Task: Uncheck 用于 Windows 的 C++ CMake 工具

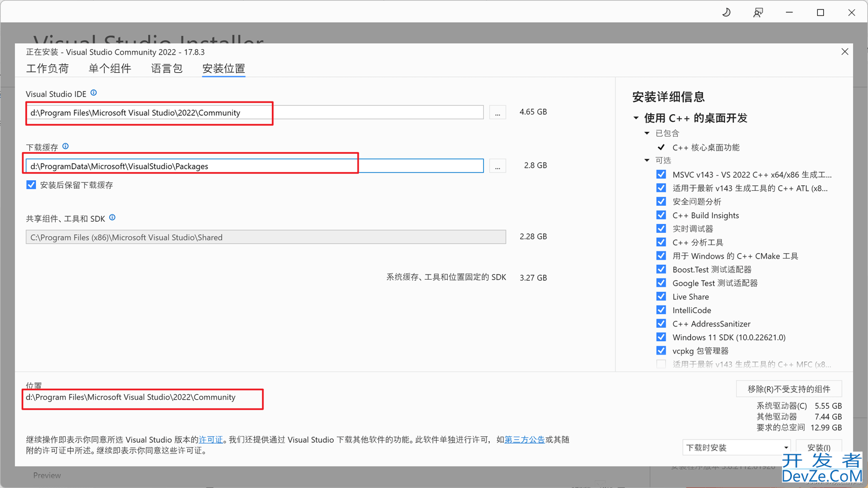Action: (661, 256)
